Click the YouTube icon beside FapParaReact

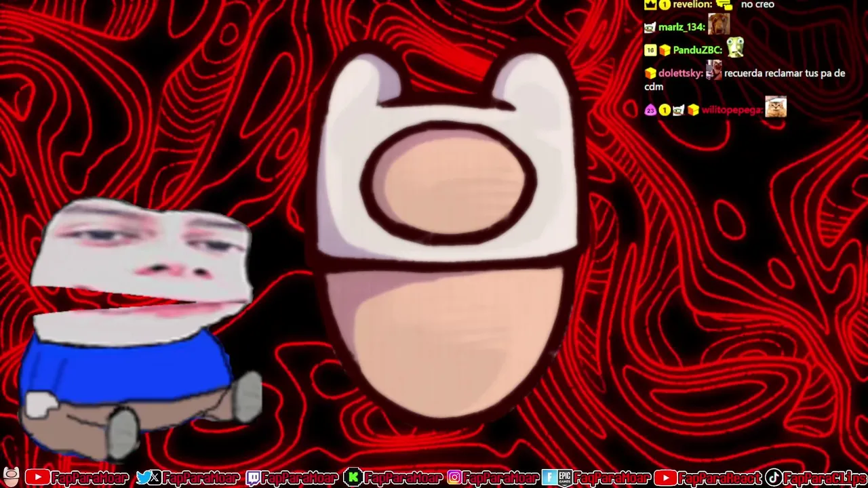click(665, 478)
